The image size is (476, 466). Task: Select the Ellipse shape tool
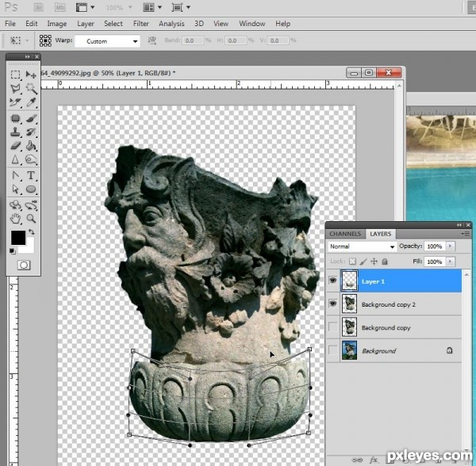tap(31, 189)
